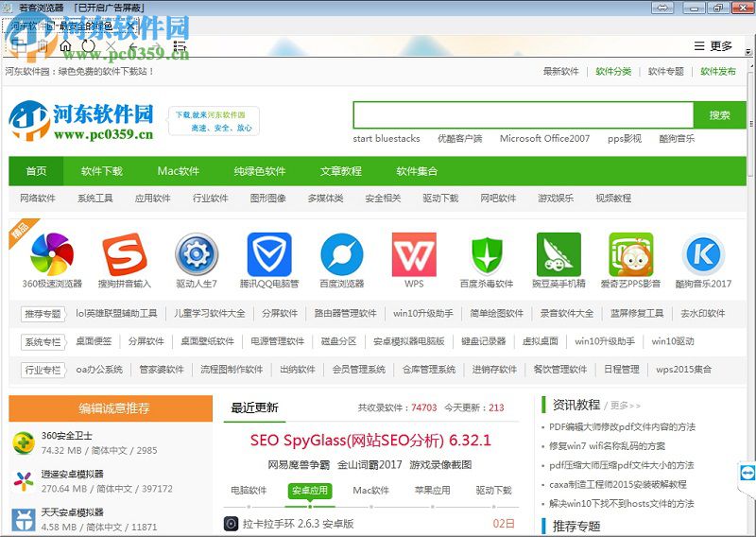The height and width of the screenshot is (537, 756).
Task: Open SEO SpyGlass 6.32.1 headline link
Action: (x=370, y=440)
